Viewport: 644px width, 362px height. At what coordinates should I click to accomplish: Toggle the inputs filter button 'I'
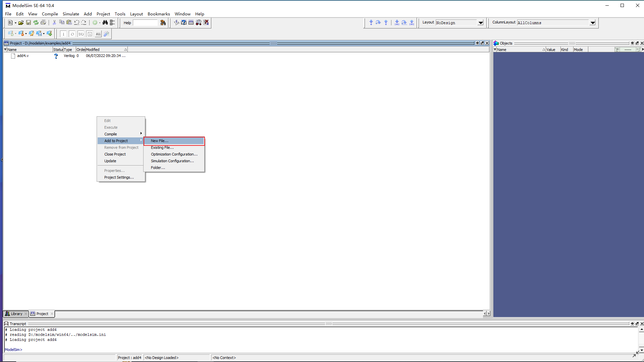[x=63, y=34]
